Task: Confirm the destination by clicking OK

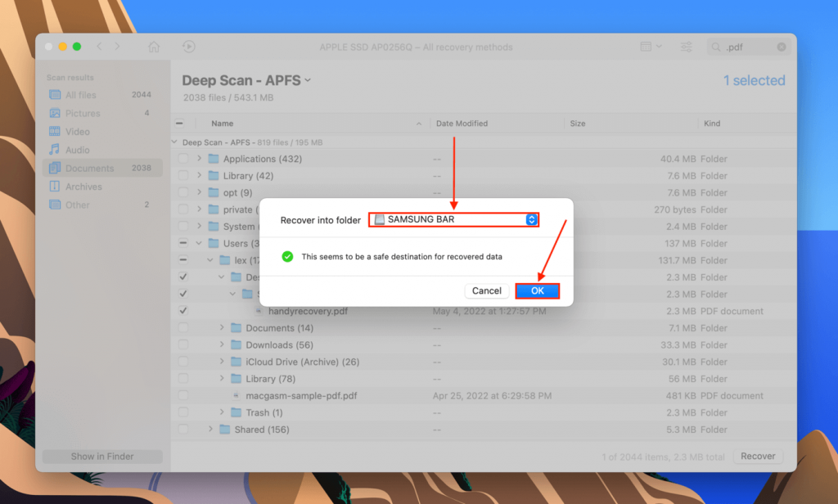Action: point(538,290)
